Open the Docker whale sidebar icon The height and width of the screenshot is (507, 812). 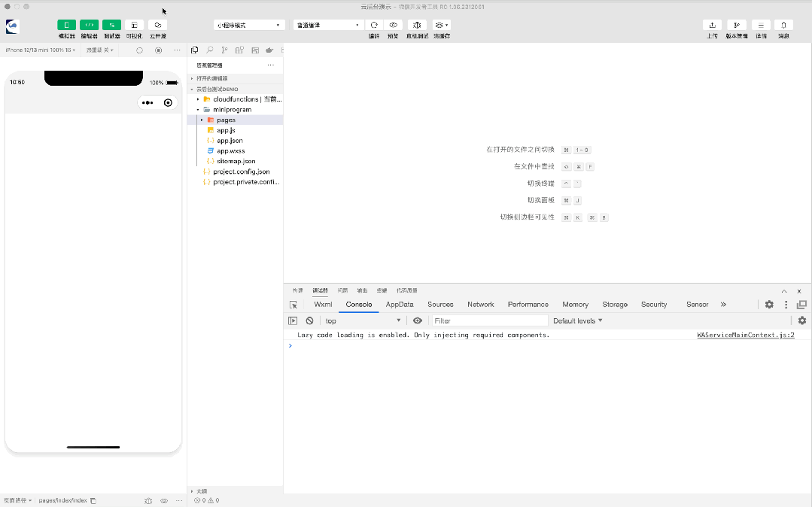pos(269,50)
